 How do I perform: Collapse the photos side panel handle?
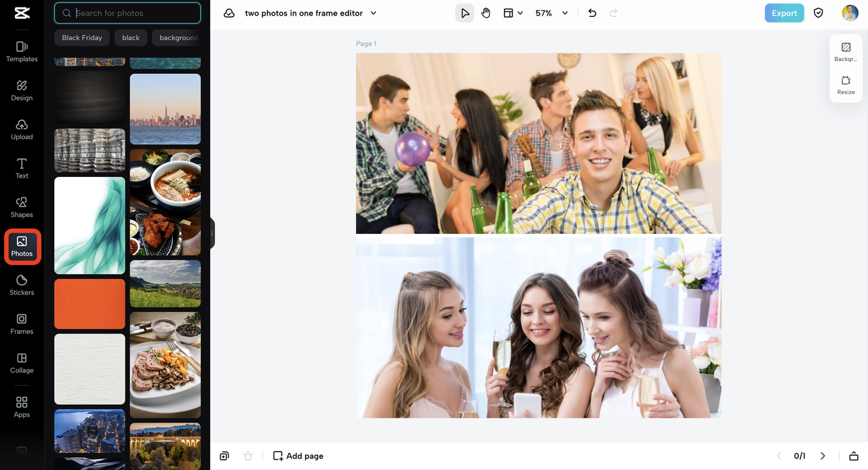[x=212, y=233]
